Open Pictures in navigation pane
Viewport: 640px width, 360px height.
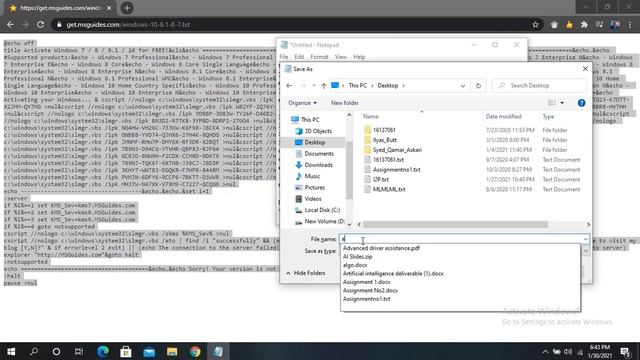314,187
